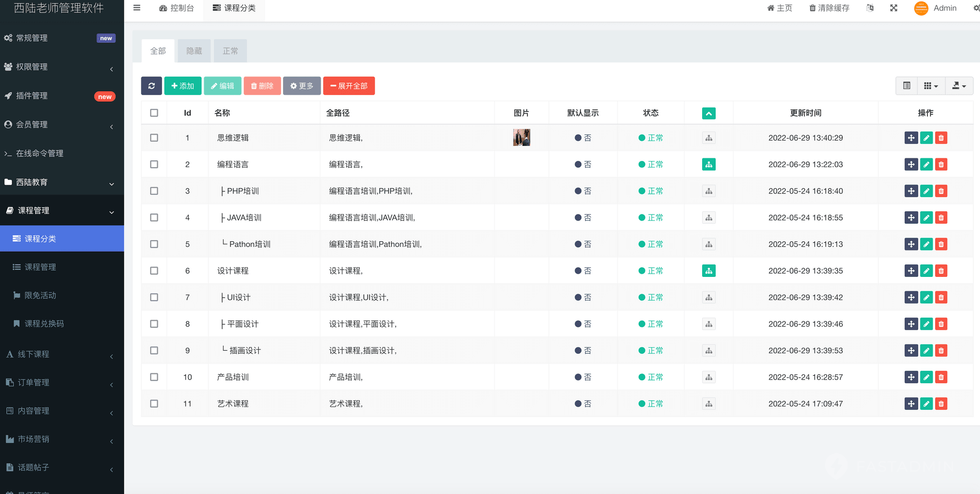The width and height of the screenshot is (980, 494).
Task: Open the export data dropdown
Action: click(959, 86)
